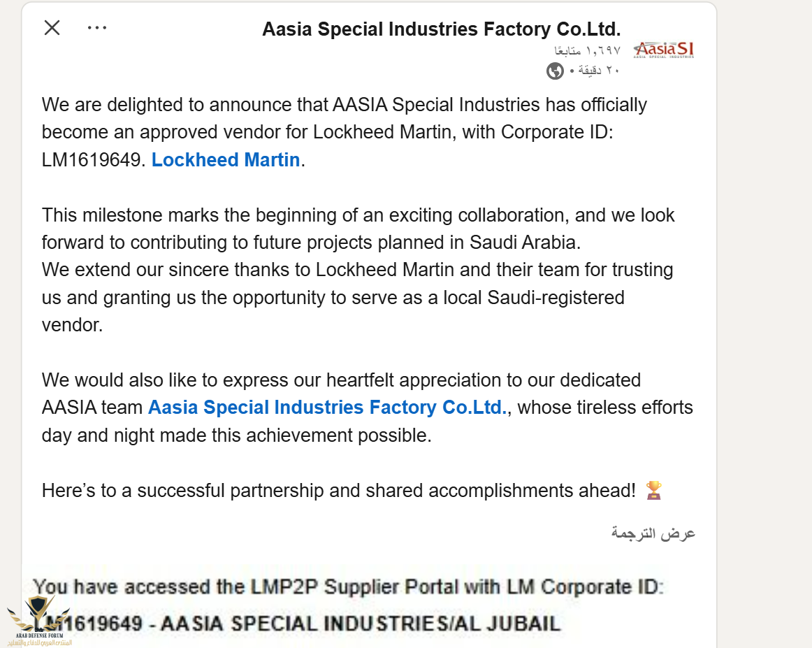Image resolution: width=812 pixels, height=648 pixels.
Task: Close the post with the X icon
Action: [x=52, y=27]
